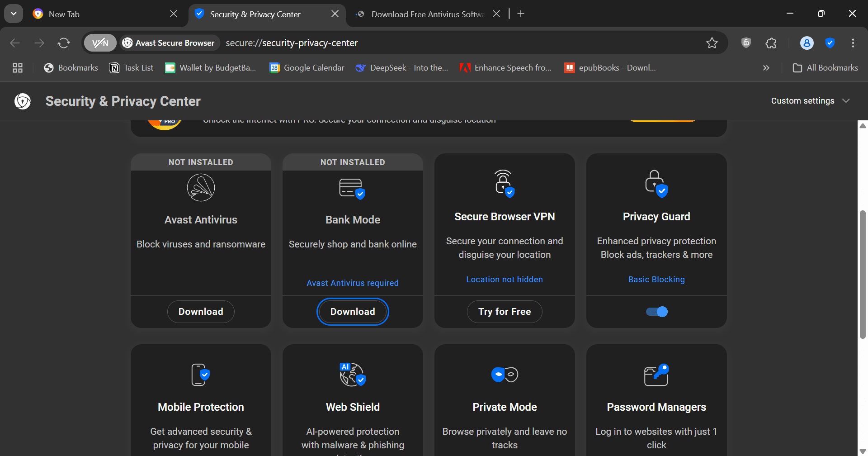The height and width of the screenshot is (456, 868).
Task: Expand the Custom settings dropdown
Action: [x=810, y=101]
